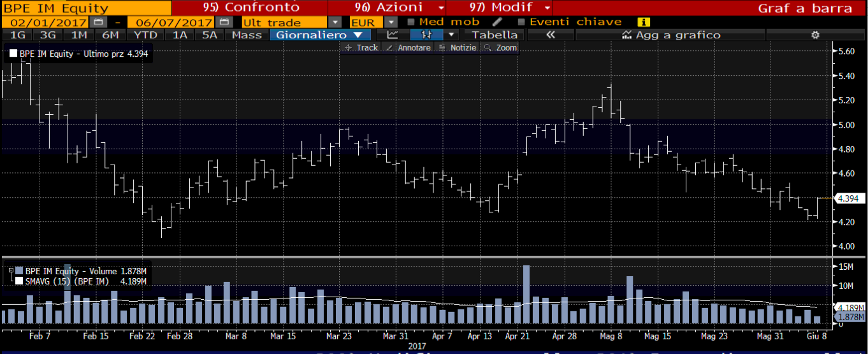
Task: Expand the 97) Modif menu
Action: coord(499,8)
